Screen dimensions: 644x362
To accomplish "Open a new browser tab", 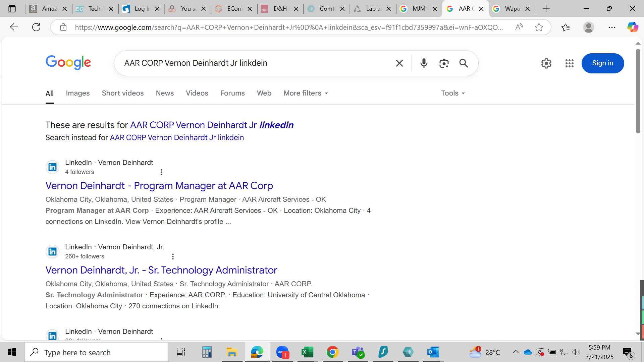I will point(546,9).
